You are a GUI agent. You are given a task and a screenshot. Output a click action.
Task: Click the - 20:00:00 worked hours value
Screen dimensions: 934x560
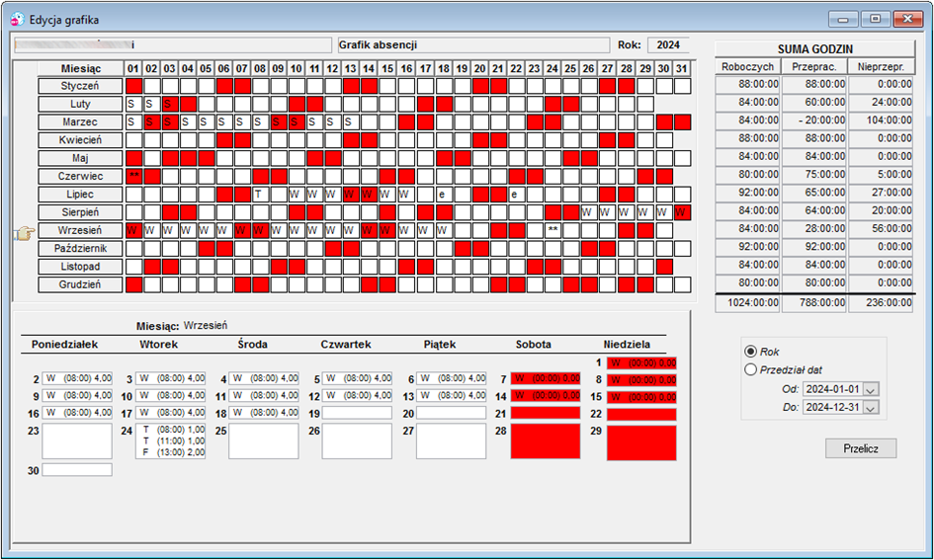(814, 120)
